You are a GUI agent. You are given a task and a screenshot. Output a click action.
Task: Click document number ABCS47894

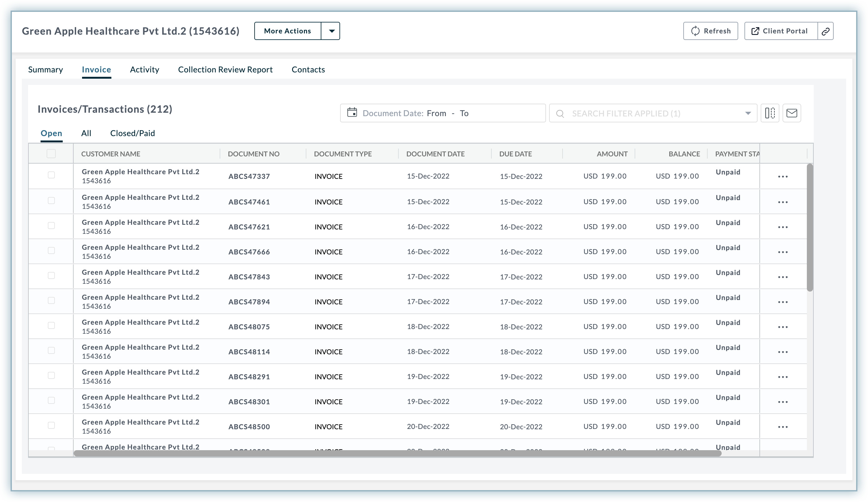[249, 302]
